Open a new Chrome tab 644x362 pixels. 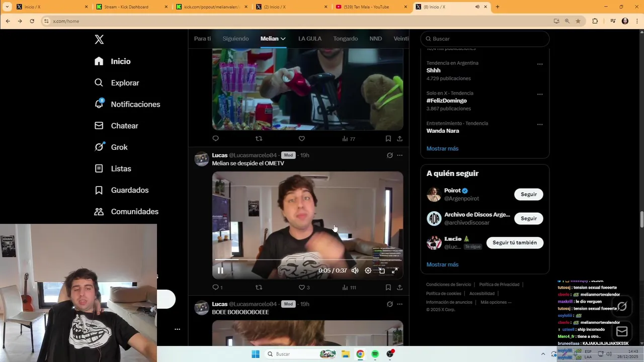pos(498,7)
